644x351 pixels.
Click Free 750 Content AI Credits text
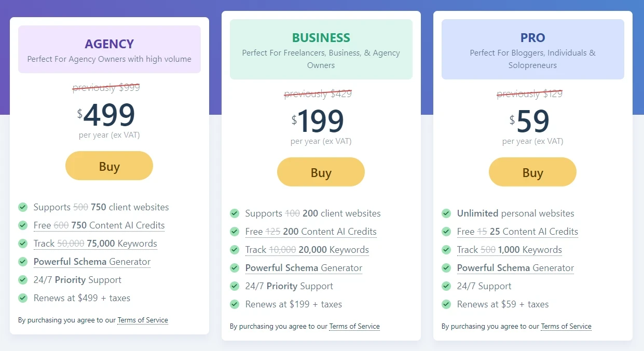point(99,225)
